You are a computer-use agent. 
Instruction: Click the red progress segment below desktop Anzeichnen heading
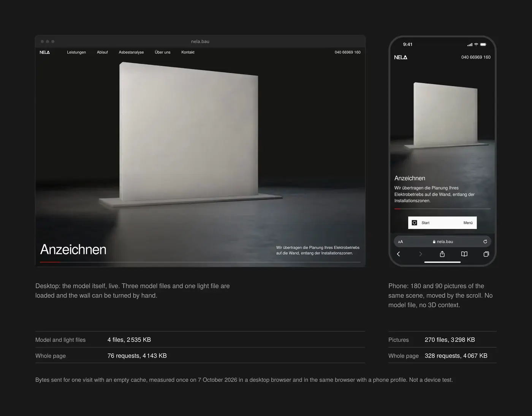point(50,262)
